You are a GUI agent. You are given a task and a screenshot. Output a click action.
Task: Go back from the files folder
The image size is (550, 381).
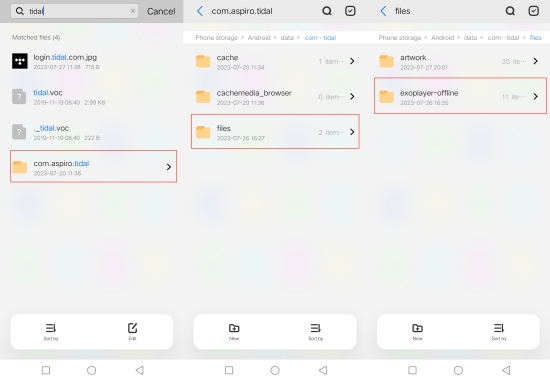click(x=383, y=11)
